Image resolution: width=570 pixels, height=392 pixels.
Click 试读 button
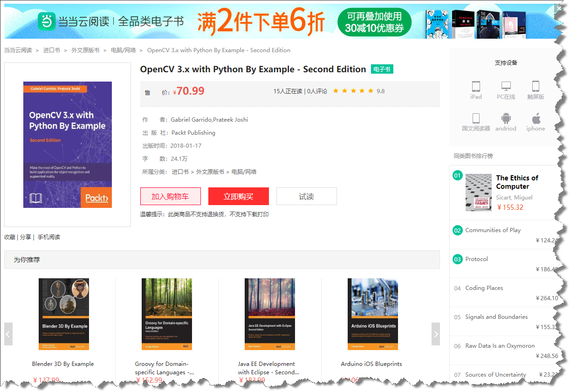click(x=307, y=196)
